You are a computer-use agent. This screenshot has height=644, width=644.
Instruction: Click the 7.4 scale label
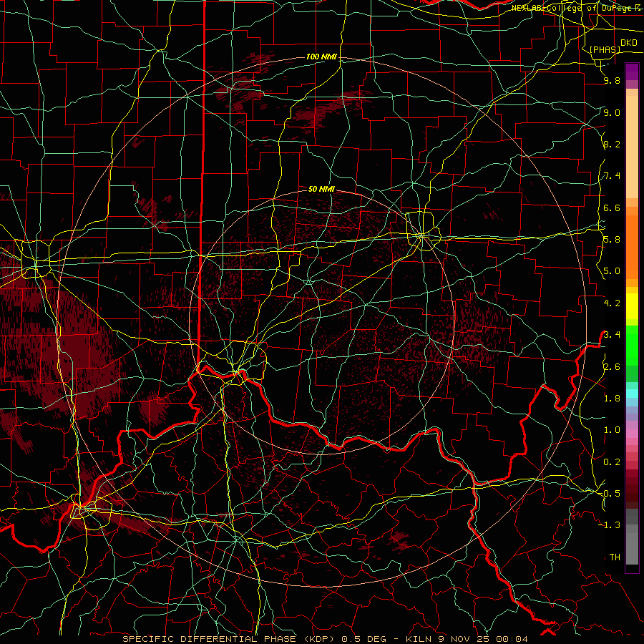pos(612,176)
